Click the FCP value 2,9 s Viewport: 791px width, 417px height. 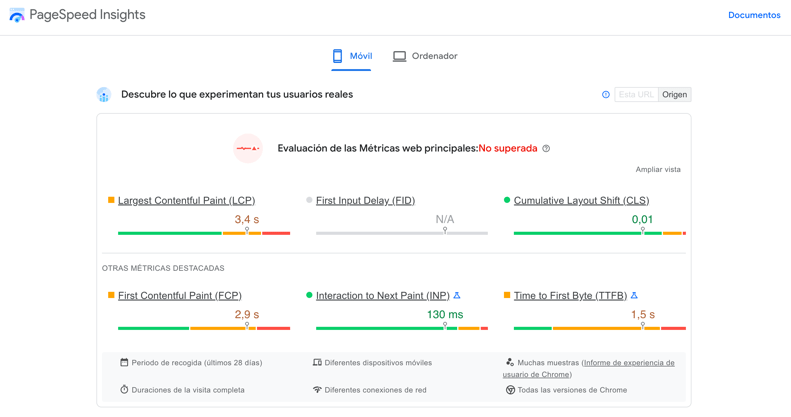(247, 315)
